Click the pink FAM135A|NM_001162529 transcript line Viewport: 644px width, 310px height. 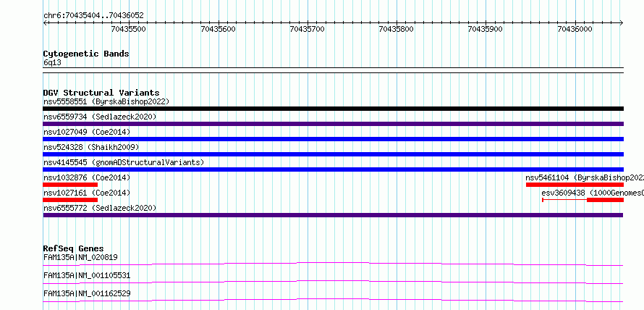tap(333, 300)
